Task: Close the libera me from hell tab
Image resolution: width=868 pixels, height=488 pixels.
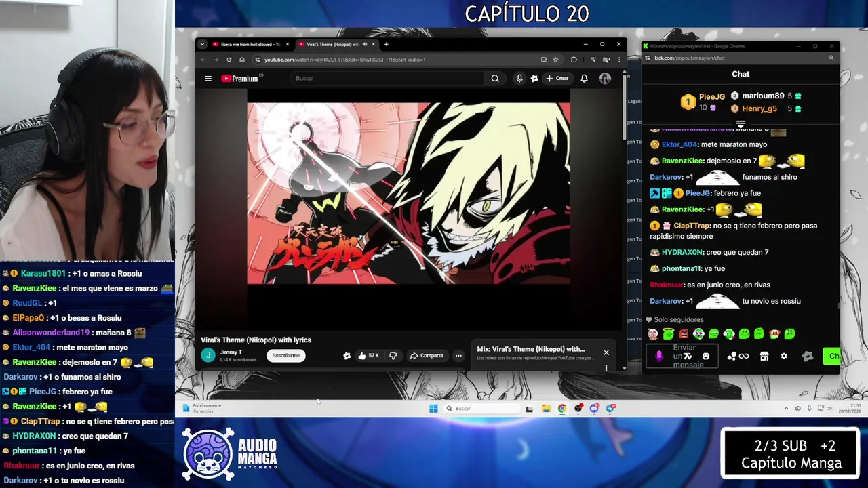Action: click(288, 45)
